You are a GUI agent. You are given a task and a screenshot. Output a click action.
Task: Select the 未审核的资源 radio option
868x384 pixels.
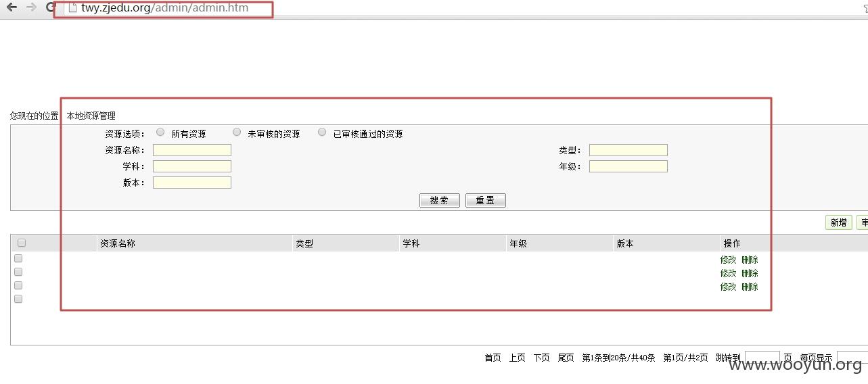tap(237, 133)
